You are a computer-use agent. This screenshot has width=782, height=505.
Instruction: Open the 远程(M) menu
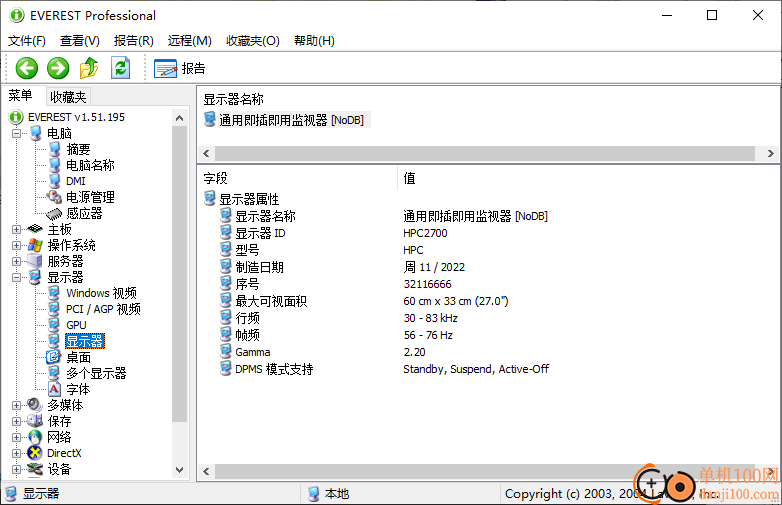[190, 41]
